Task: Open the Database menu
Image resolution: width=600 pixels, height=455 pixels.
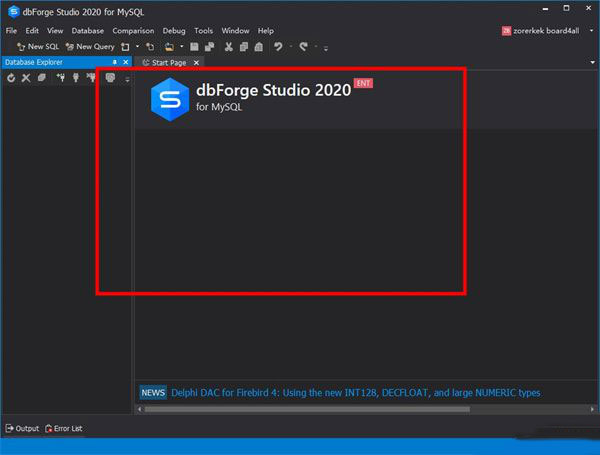Action: click(88, 31)
